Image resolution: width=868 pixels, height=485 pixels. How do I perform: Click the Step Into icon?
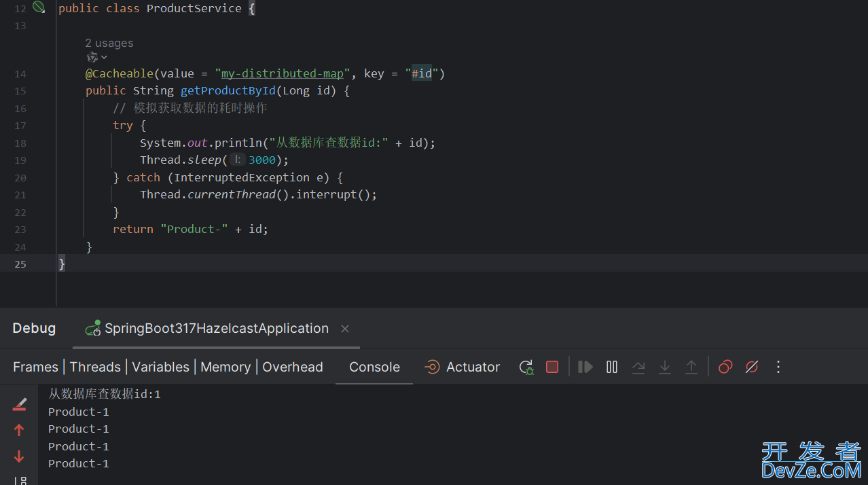665,367
